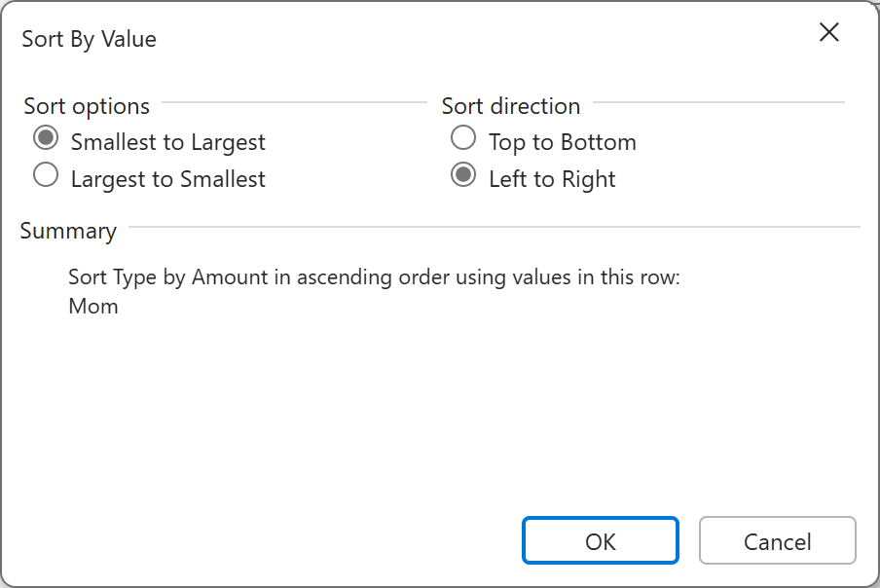Screen dimensions: 880x588
Task: Click the 'Mom' row value in summary
Action: [x=93, y=306]
